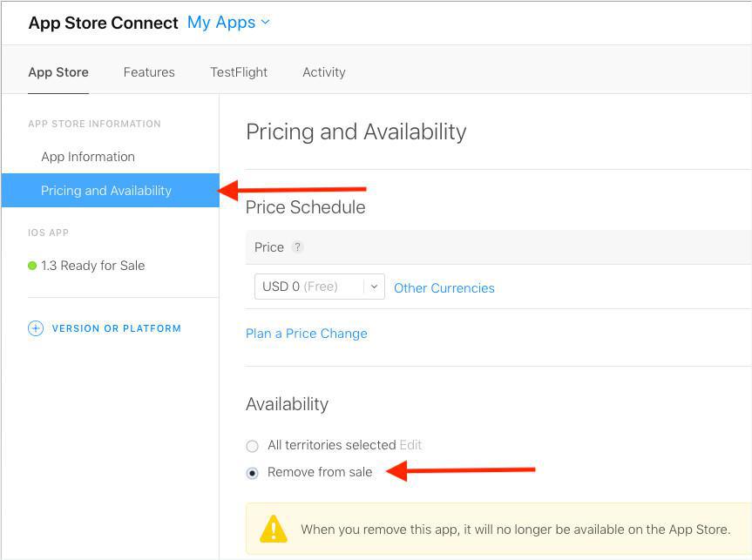Click Edit next to All territories selected
This screenshot has height=560, width=752.
point(410,445)
